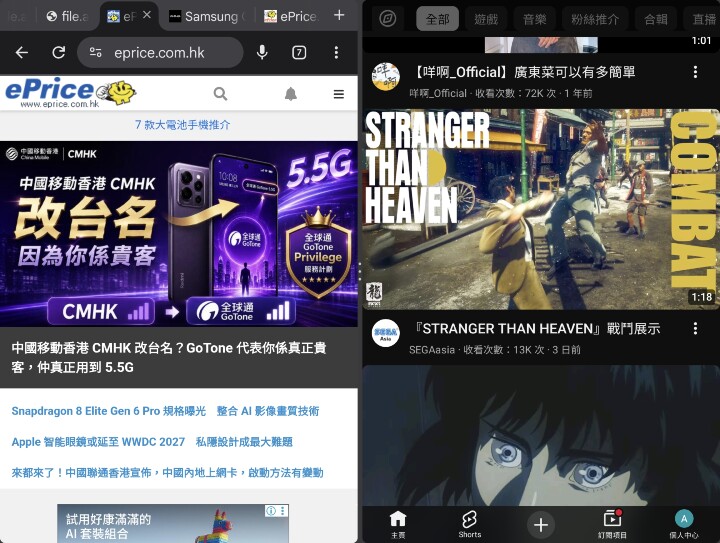
Task: Open the options icon on AI banner ad
Action: tap(283, 510)
